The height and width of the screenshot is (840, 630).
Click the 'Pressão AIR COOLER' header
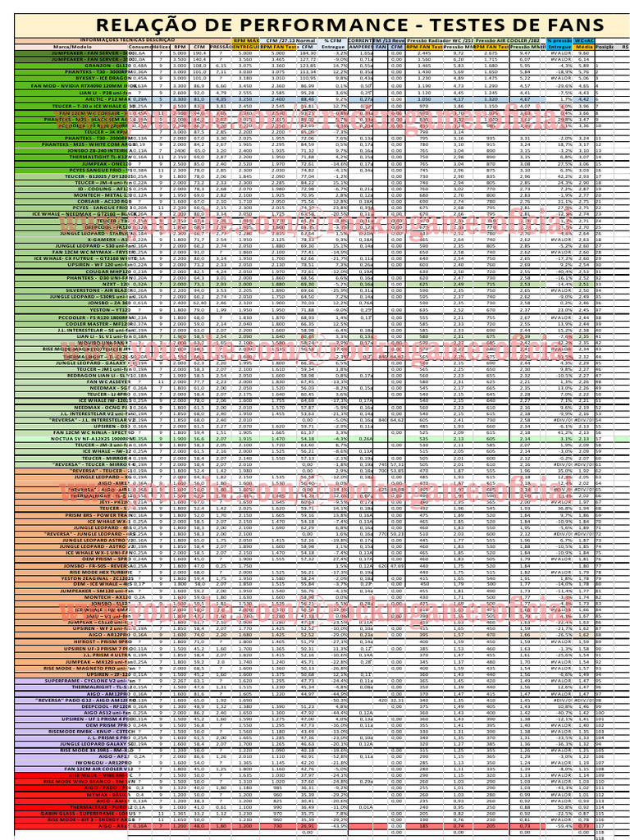point(507,41)
